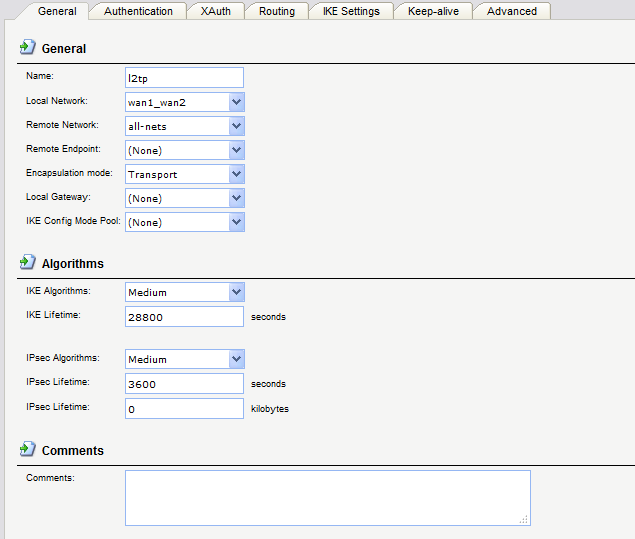Go to the Routing tab
This screenshot has width=635, height=539.
coord(276,11)
